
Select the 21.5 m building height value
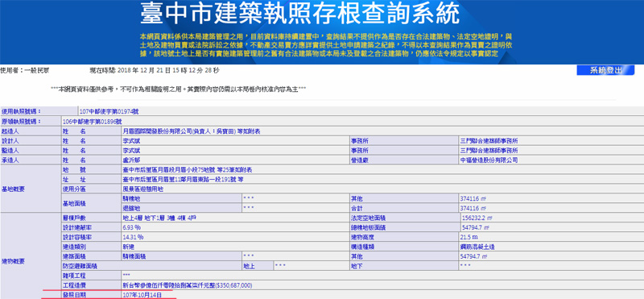pos(469,237)
